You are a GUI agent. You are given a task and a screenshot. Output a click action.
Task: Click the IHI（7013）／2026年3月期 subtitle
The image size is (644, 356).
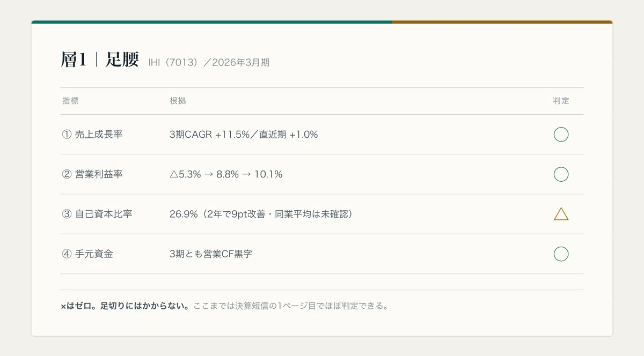[x=209, y=63]
